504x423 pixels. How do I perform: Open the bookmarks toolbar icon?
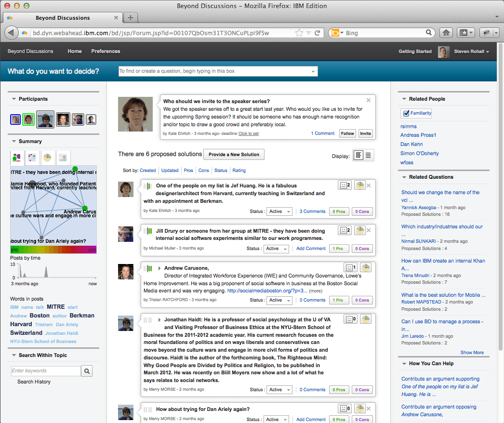click(466, 33)
